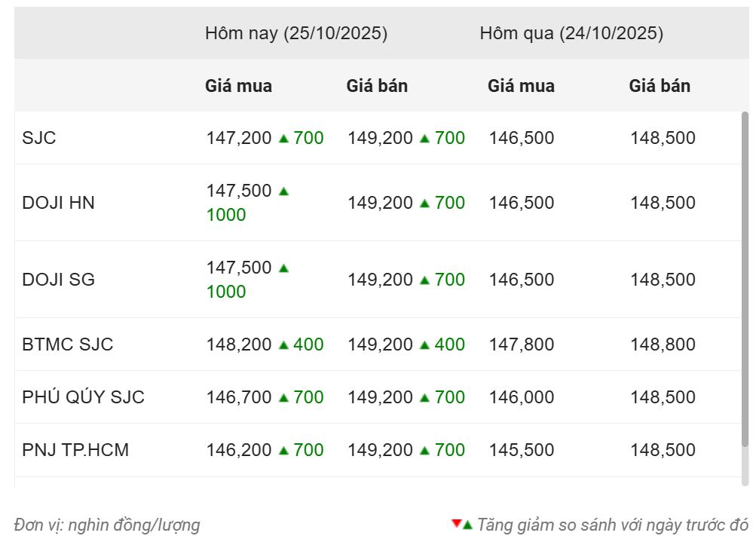756x545 pixels.
Task: Click today's Giá bán column header
Action: [377, 86]
